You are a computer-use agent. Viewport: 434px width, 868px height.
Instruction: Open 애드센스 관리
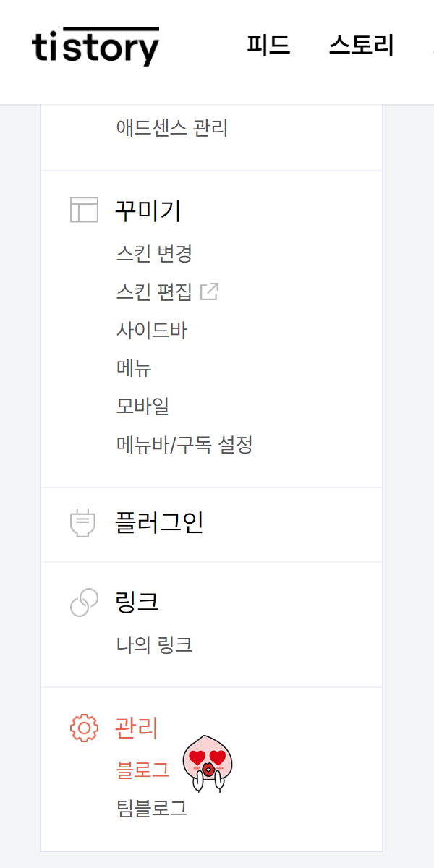[x=171, y=129]
